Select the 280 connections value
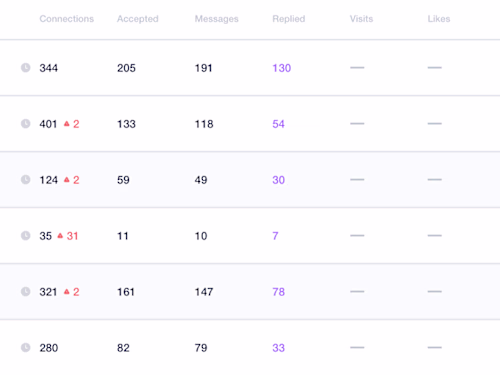Screen dimensions: 500x375 (x=49, y=348)
